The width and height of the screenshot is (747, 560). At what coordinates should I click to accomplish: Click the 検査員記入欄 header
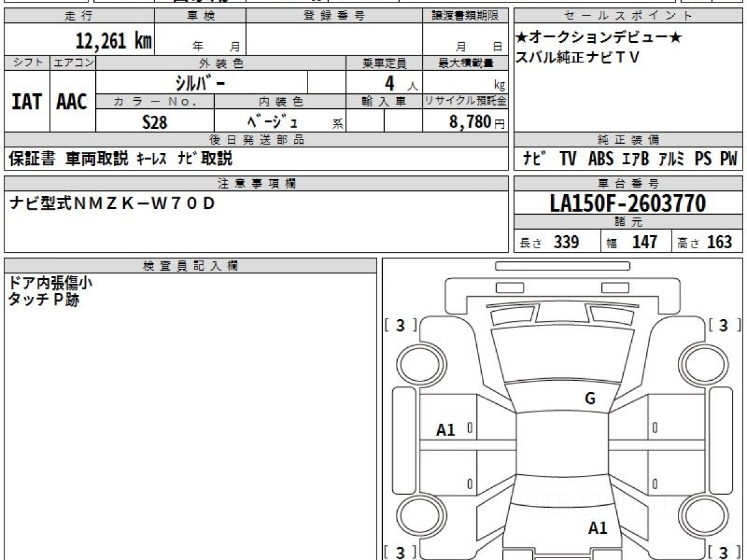click(x=190, y=265)
